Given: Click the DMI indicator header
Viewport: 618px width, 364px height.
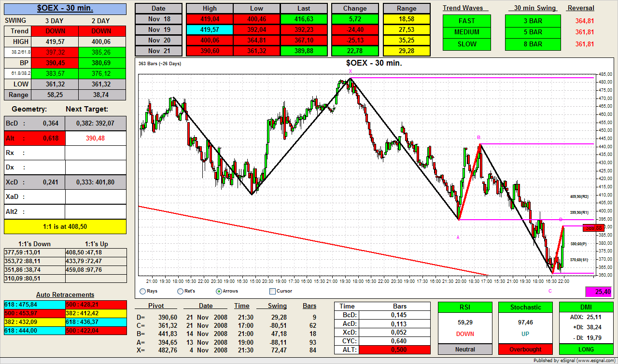Looking at the screenshot, I should [x=586, y=307].
